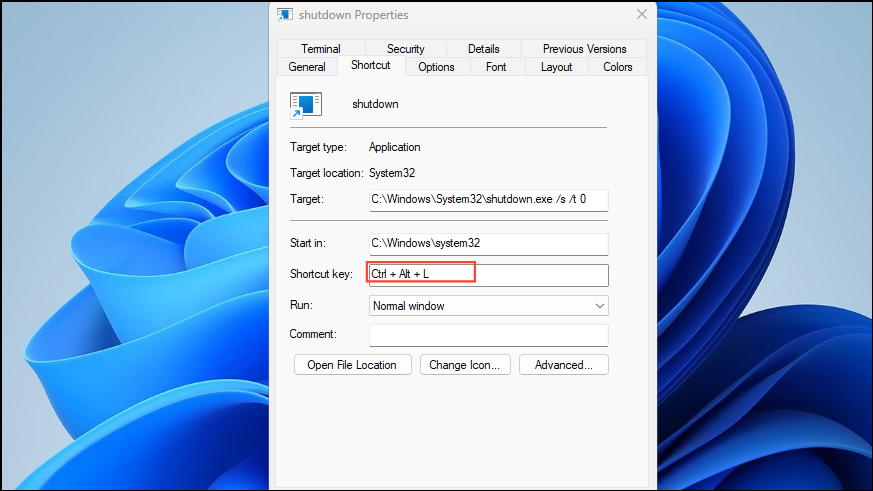Click the Target location: label
The width and height of the screenshot is (873, 491).
point(326,173)
